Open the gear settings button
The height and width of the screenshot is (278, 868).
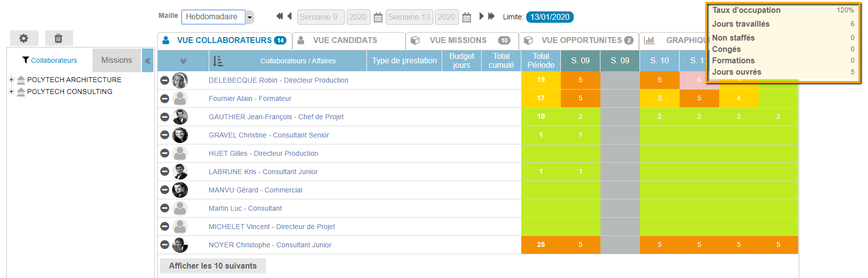[24, 38]
